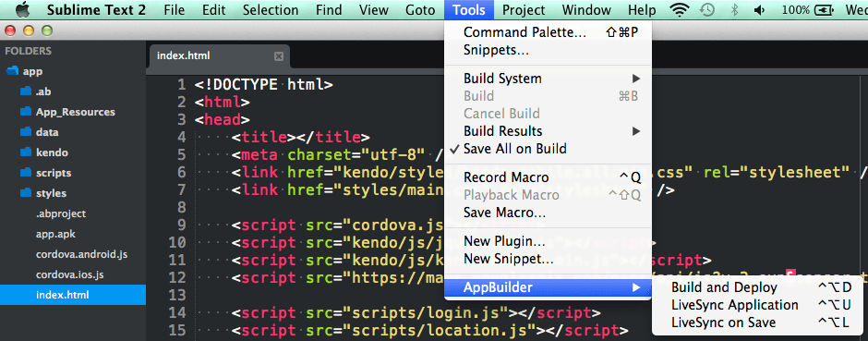This screenshot has height=341, width=868.
Task: Open the volume control icon
Action: pos(759,10)
